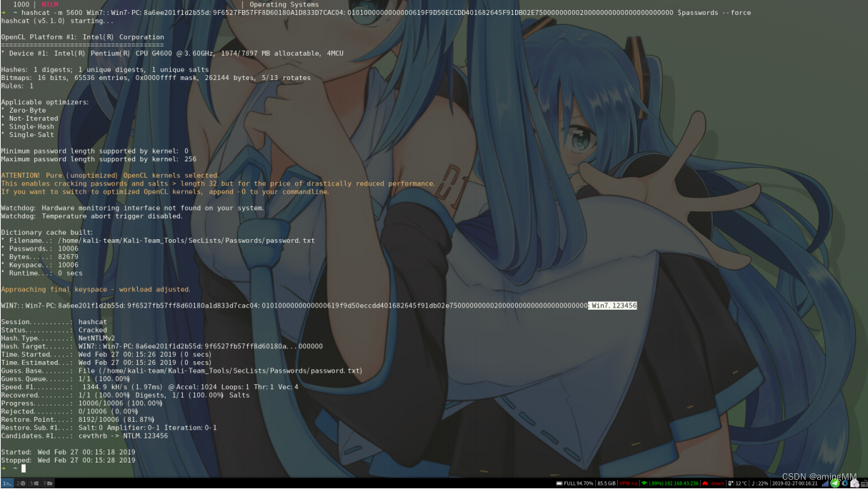Click the 'Status...........: Cracked' line

tap(54, 330)
